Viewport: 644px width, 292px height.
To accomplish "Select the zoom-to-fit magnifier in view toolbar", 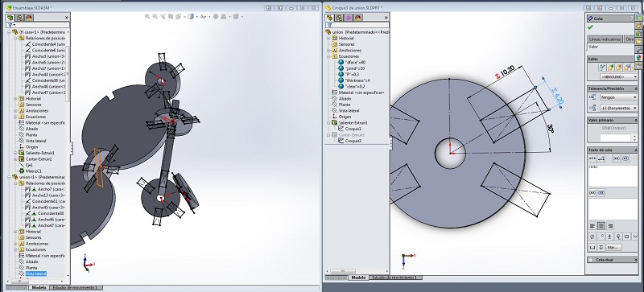I will [x=147, y=16].
